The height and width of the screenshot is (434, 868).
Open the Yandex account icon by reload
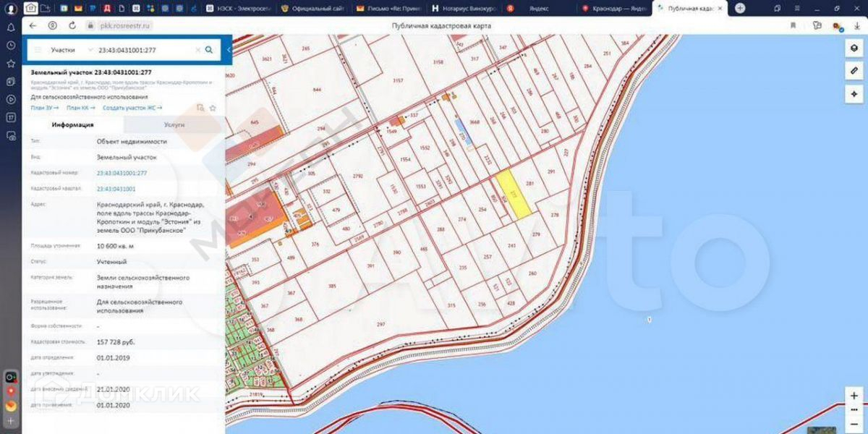[52, 25]
